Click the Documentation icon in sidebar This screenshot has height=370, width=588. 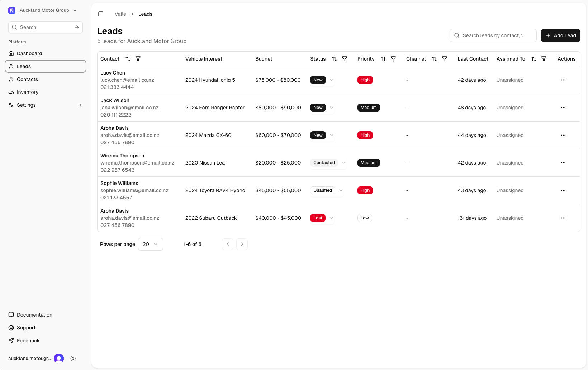coord(11,315)
